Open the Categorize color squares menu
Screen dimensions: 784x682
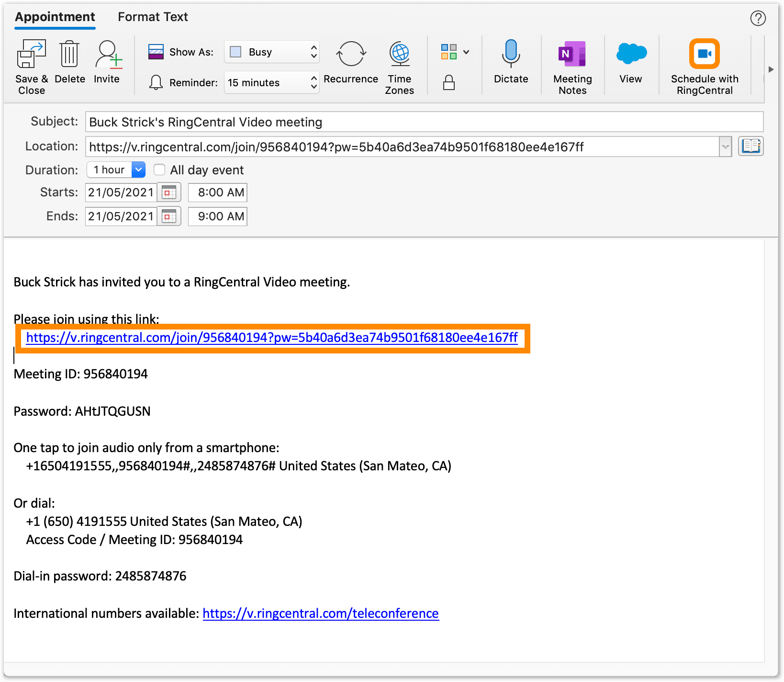pyautogui.click(x=455, y=52)
